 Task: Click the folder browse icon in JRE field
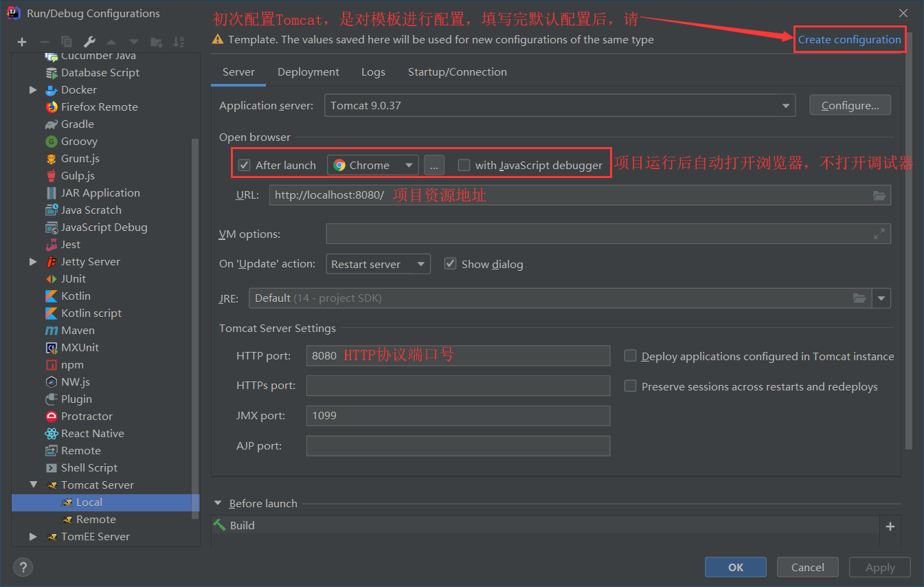point(859,298)
